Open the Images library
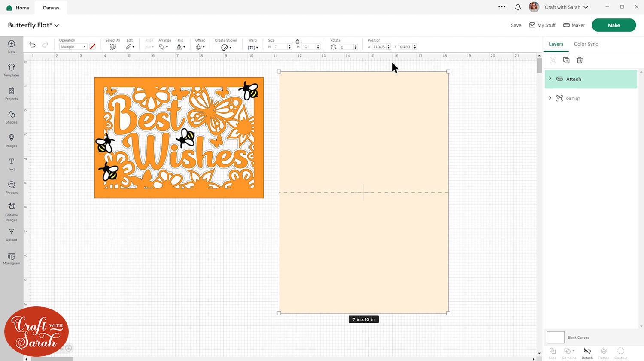The height and width of the screenshot is (361, 644). click(12, 140)
